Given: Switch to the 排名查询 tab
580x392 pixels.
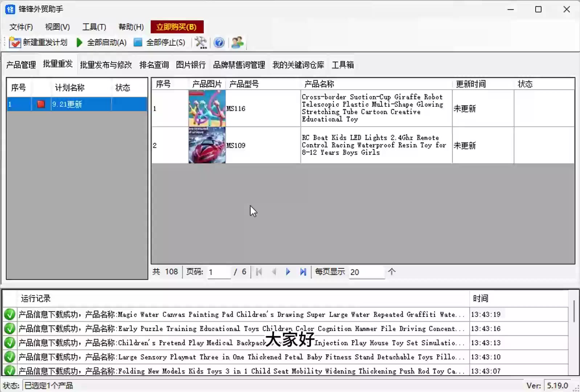Looking at the screenshot, I should pyautogui.click(x=154, y=65).
